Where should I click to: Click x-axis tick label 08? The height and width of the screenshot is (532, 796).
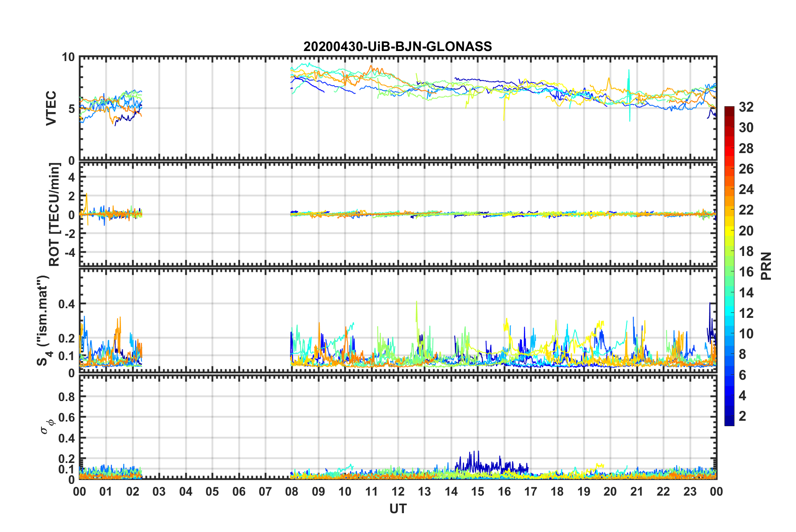(x=292, y=491)
